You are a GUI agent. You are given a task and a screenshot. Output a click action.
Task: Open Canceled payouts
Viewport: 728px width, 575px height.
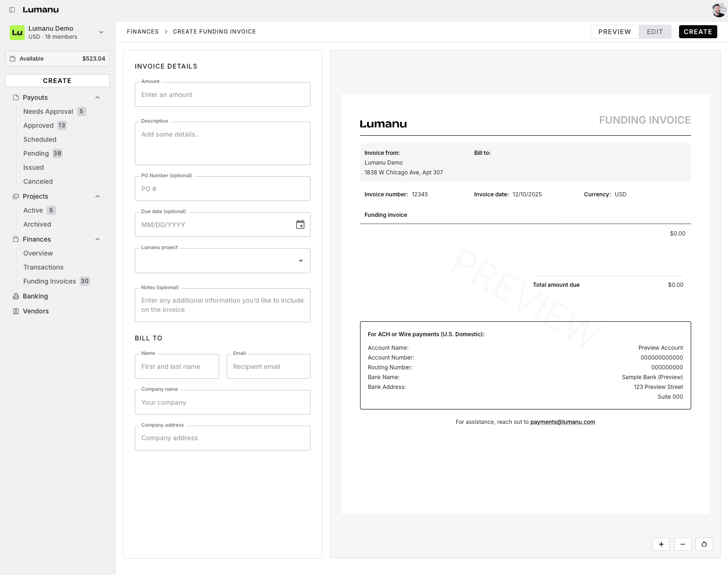pyautogui.click(x=38, y=181)
